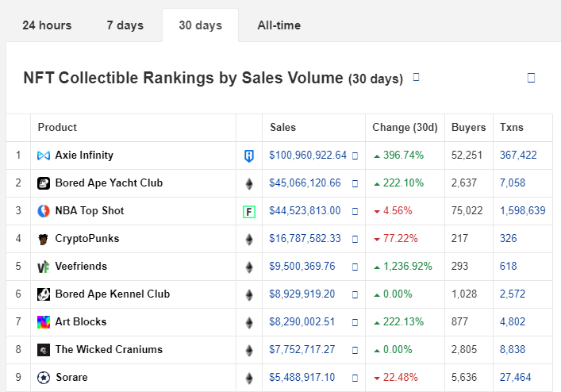Select the 7 days tab
This screenshot has width=561, height=392.
tap(125, 25)
